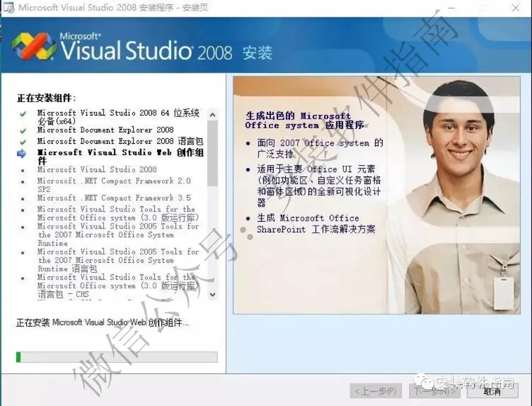
Task: Click 正在安装组件 heading
Action: click(x=46, y=99)
